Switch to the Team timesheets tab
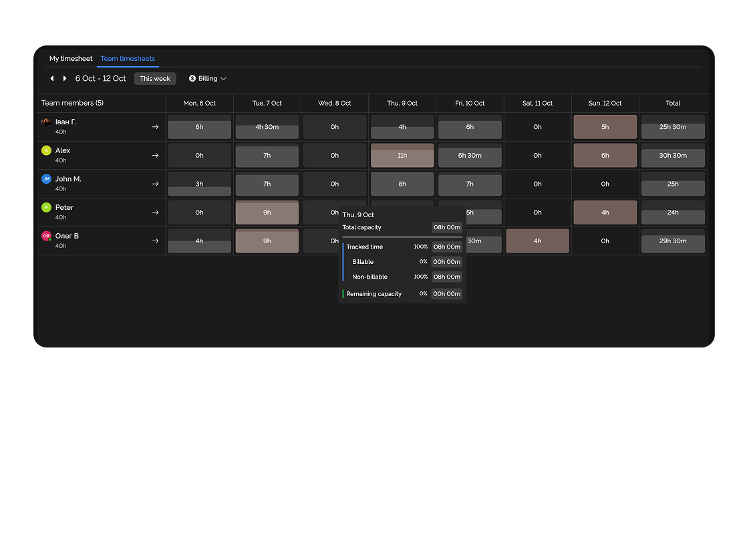Screen dimensions: 747x560 (128, 58)
